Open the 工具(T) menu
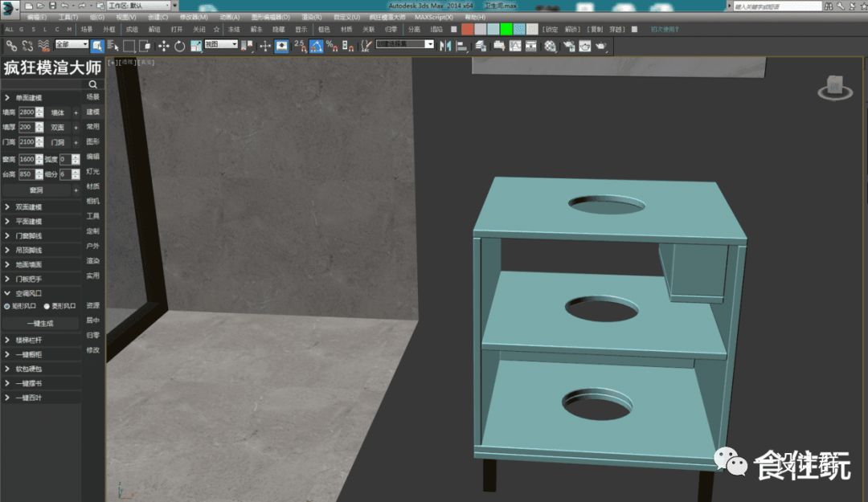Image resolution: width=868 pixels, height=502 pixels. (x=68, y=17)
